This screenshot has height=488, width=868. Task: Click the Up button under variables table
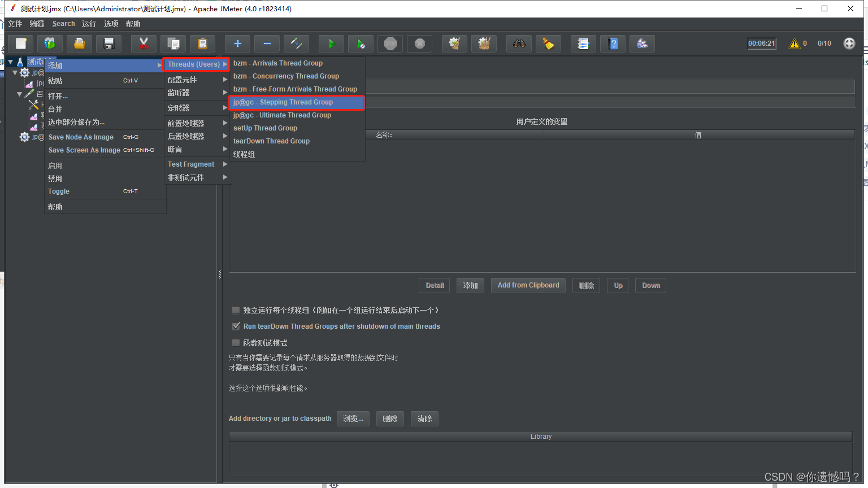click(x=618, y=285)
